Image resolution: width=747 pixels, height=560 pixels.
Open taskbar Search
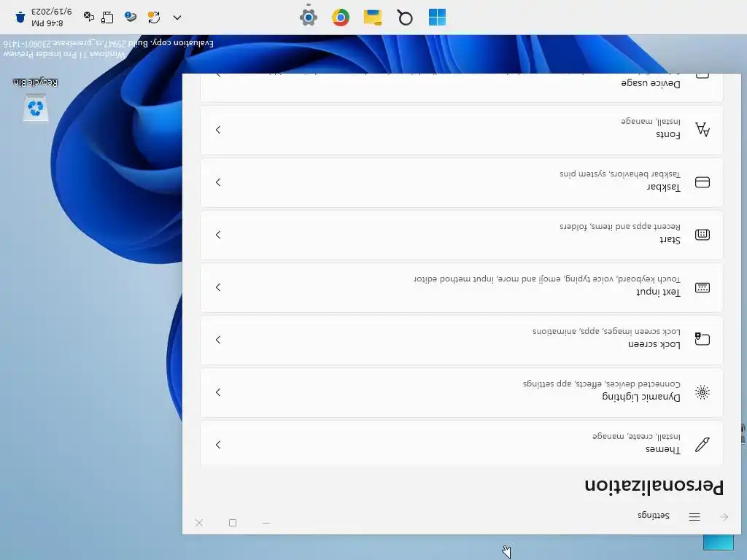click(405, 17)
